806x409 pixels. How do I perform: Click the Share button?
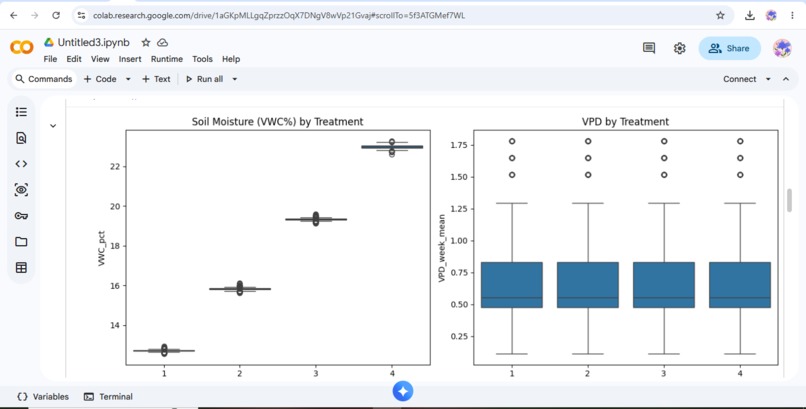729,48
